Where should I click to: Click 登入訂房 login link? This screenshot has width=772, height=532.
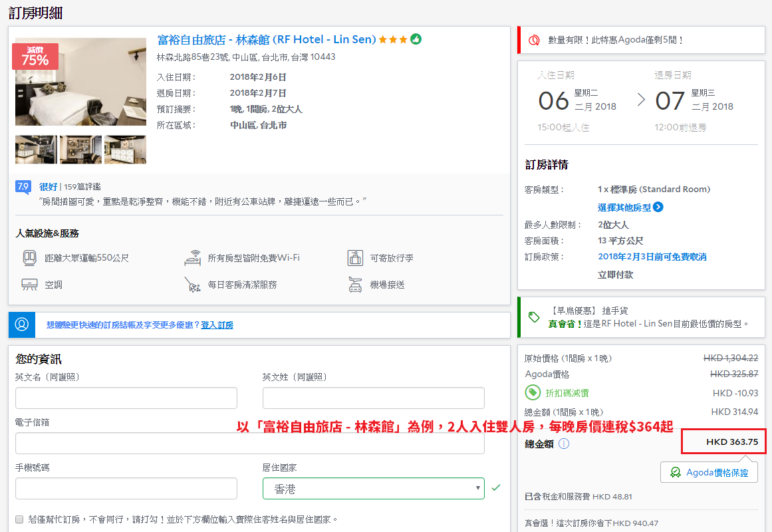tap(217, 325)
